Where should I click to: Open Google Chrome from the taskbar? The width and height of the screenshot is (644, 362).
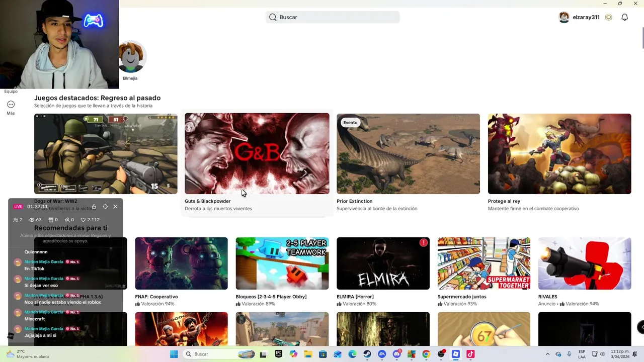[426, 354]
